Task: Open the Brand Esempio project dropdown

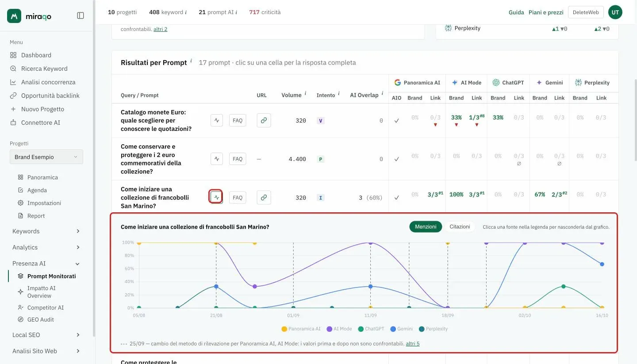Action: click(46, 157)
